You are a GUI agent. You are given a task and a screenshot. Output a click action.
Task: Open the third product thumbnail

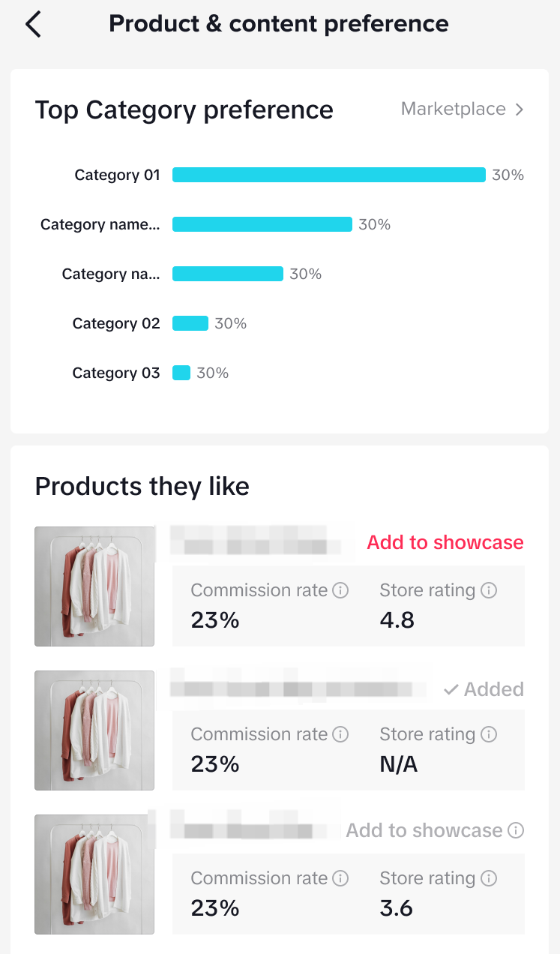tap(94, 874)
